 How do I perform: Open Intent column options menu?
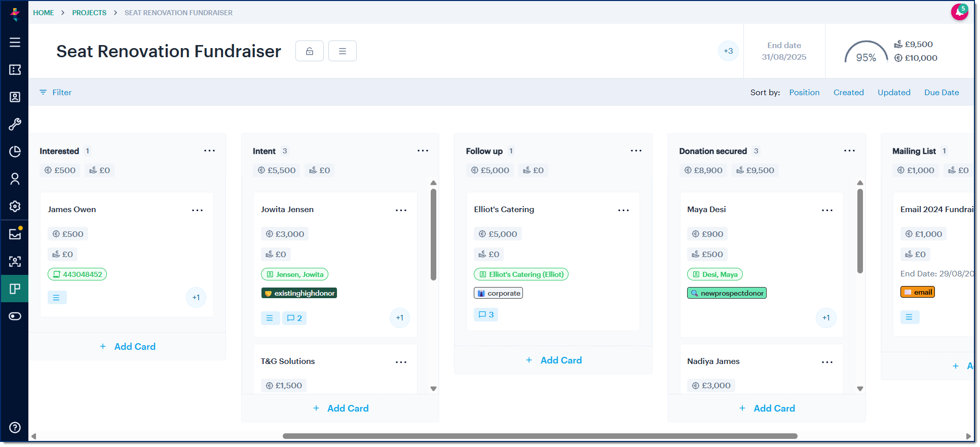[x=423, y=151]
